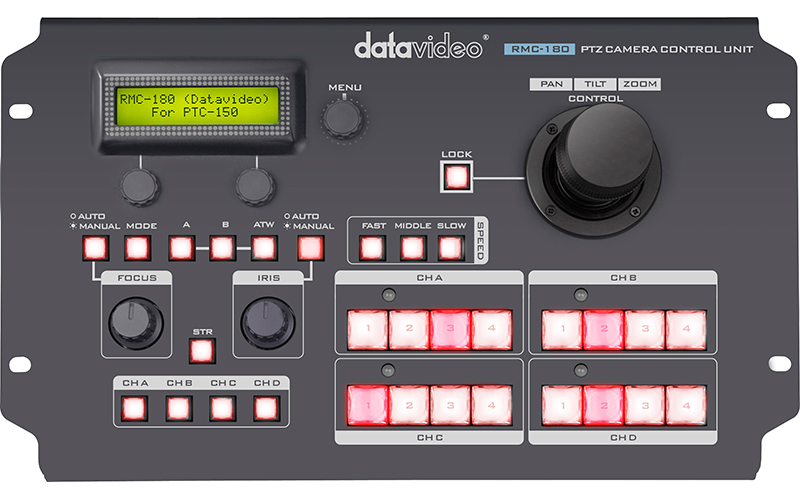Screen dimensions: 800x500
Task: Recall preset 3 in the CH C group
Action: 451,405
